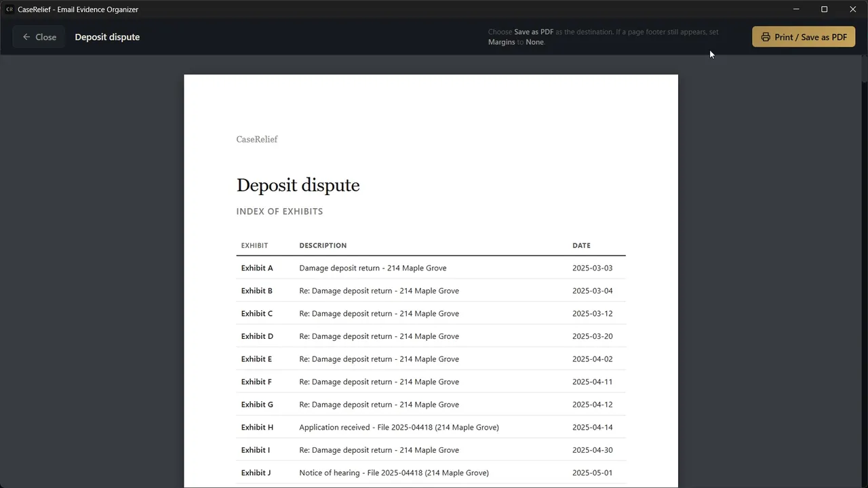Select the Exhibit H row label
The height and width of the screenshot is (488, 868).
[x=257, y=427]
